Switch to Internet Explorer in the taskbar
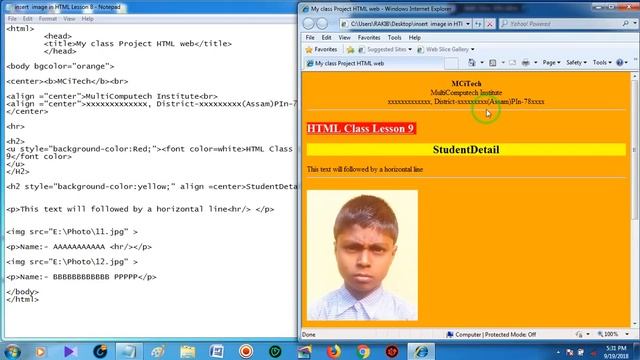 pyautogui.click(x=422, y=351)
